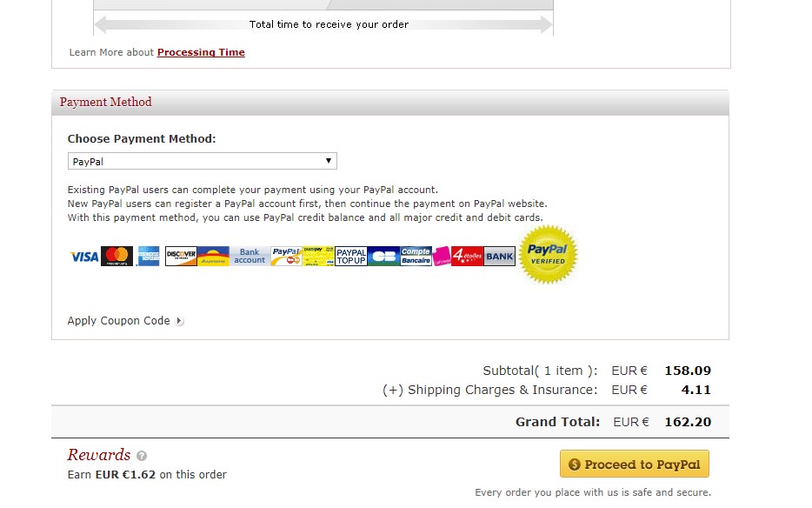
Task: Click the Payment Method section header
Action: pos(390,102)
